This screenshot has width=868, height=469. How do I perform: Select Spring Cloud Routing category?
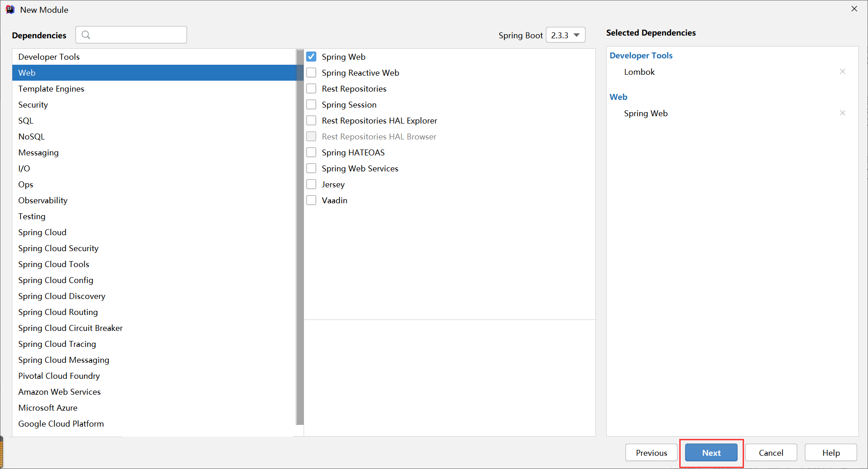pos(154,312)
